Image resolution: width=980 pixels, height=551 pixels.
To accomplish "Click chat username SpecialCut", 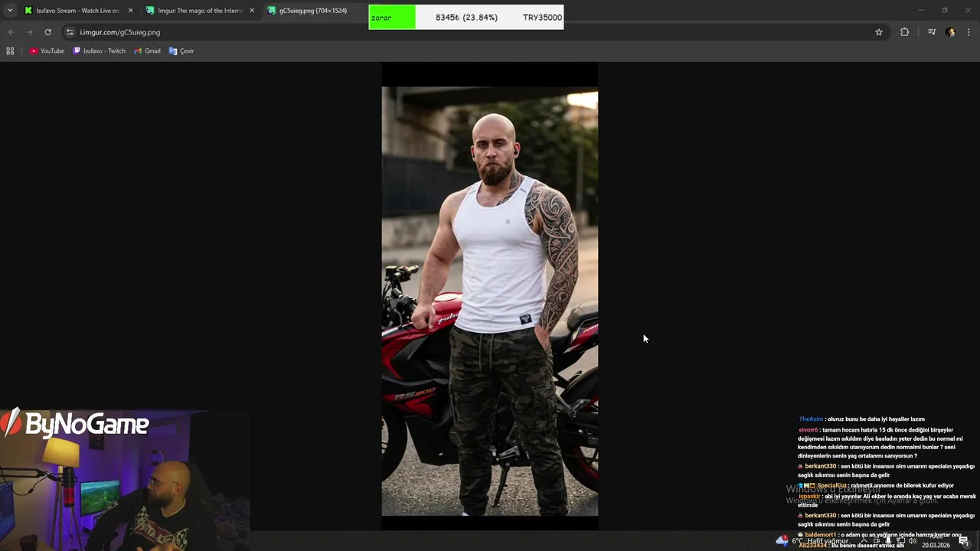I will coord(831,485).
